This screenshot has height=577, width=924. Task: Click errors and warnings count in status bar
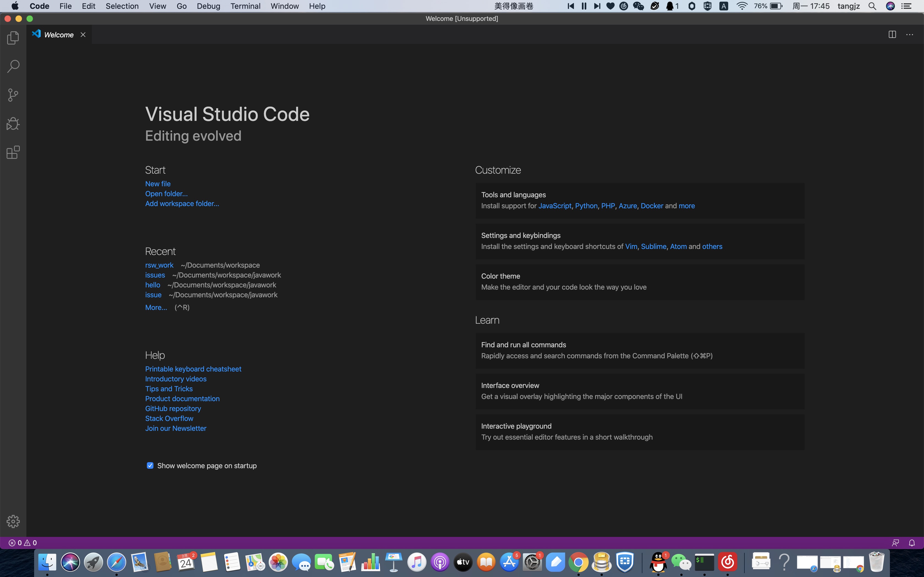pyautogui.click(x=23, y=543)
